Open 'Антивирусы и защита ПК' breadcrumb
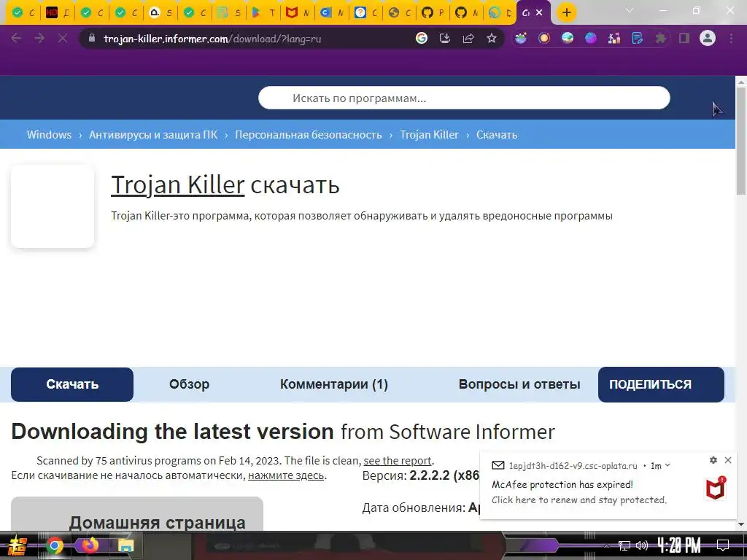 pyautogui.click(x=153, y=135)
